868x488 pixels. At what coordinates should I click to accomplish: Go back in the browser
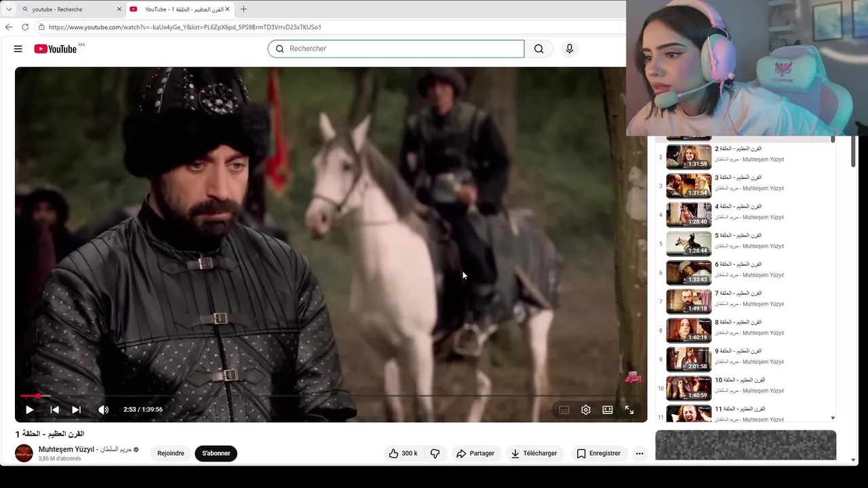9,27
